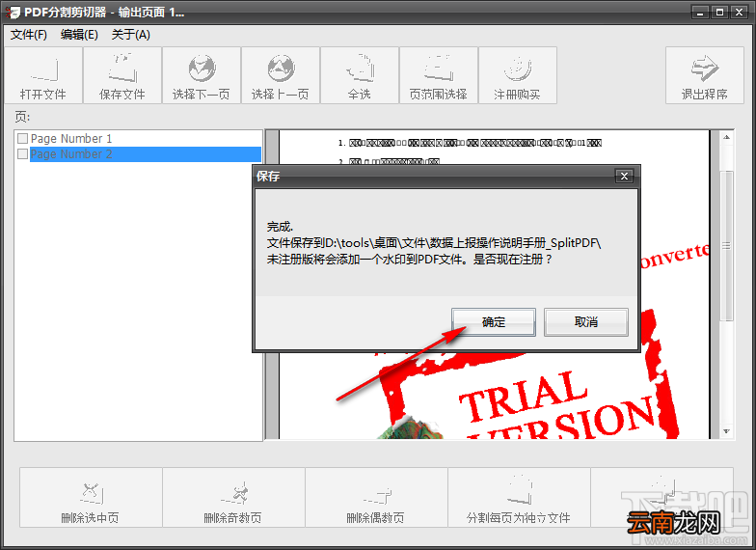Open the 页范围选择 page range selection

439,75
